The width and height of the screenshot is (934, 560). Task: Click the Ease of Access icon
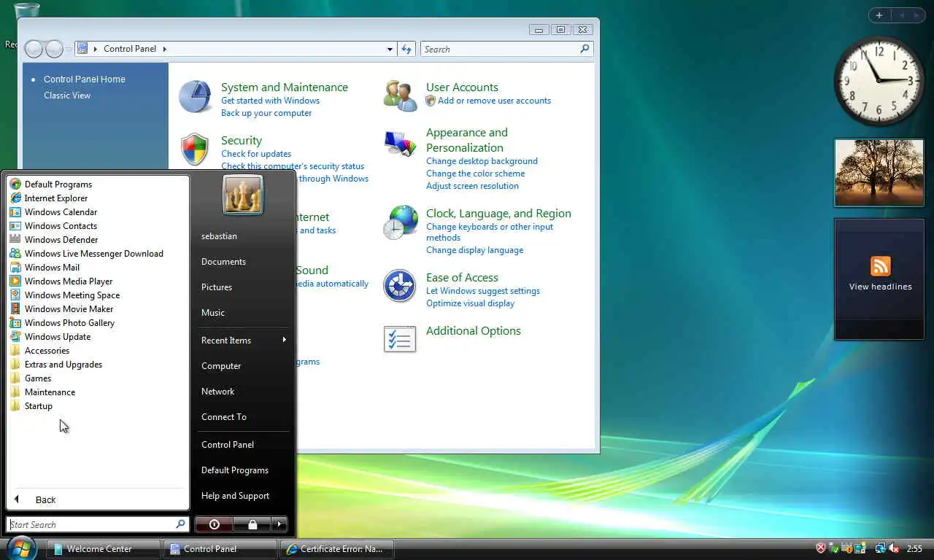coord(400,286)
